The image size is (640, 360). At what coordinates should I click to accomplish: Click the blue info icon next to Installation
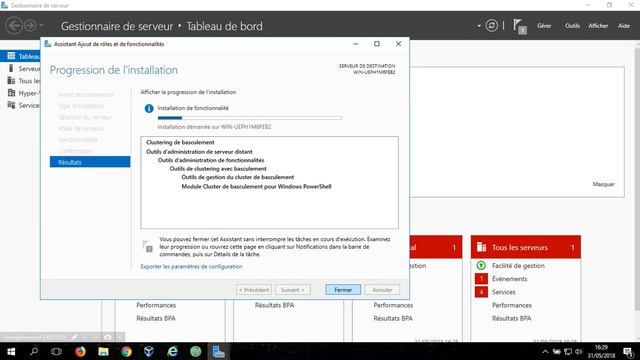[149, 108]
